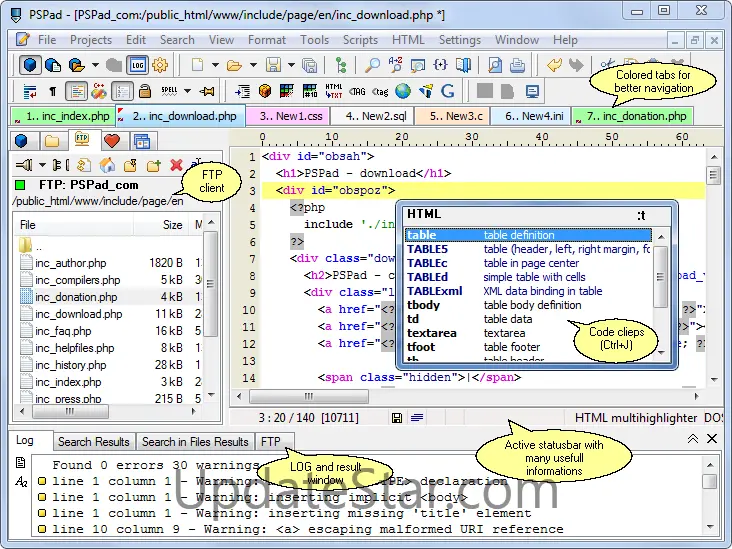Click the File column header
The width and height of the screenshot is (732, 549).
[75, 225]
